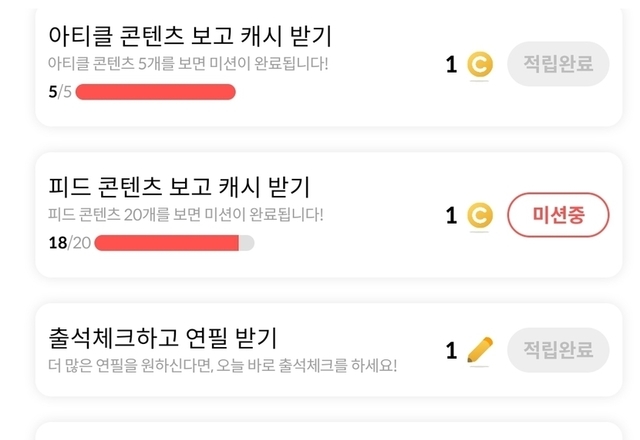Click the gold coin icon in feed mission
640x440 pixels.
click(x=480, y=215)
